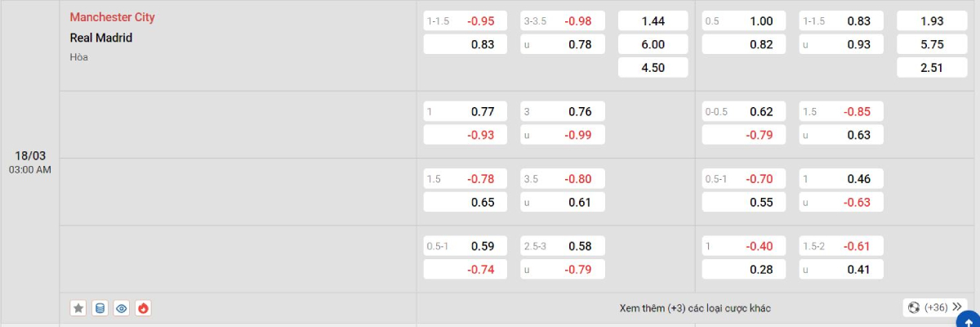
Task: Toggle the blue eye watch icon
Action: (122, 308)
